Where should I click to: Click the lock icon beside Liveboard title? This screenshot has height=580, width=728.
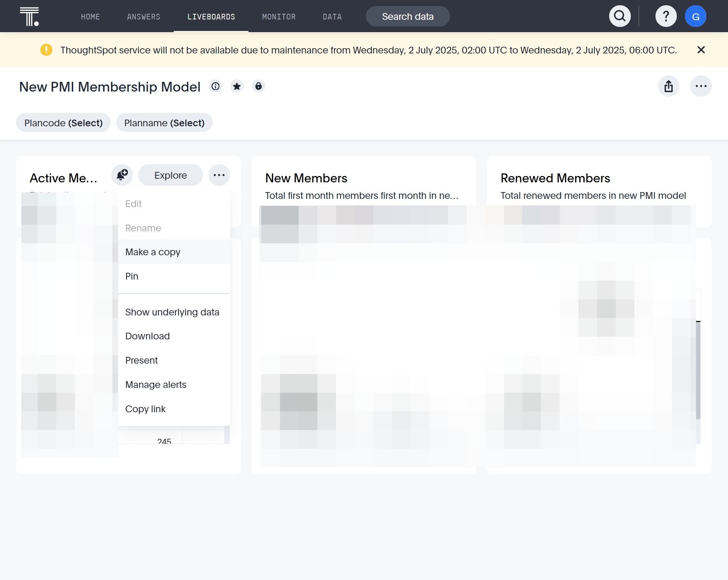click(258, 86)
